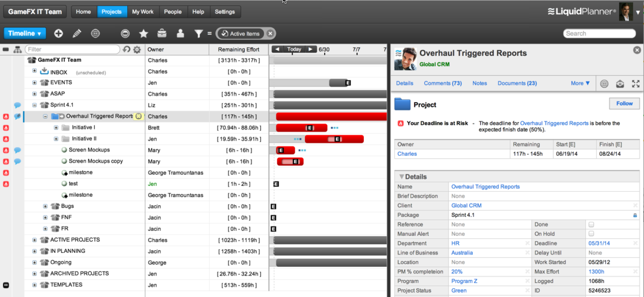
Task: Click the globe icon in details panel
Action: point(604,83)
